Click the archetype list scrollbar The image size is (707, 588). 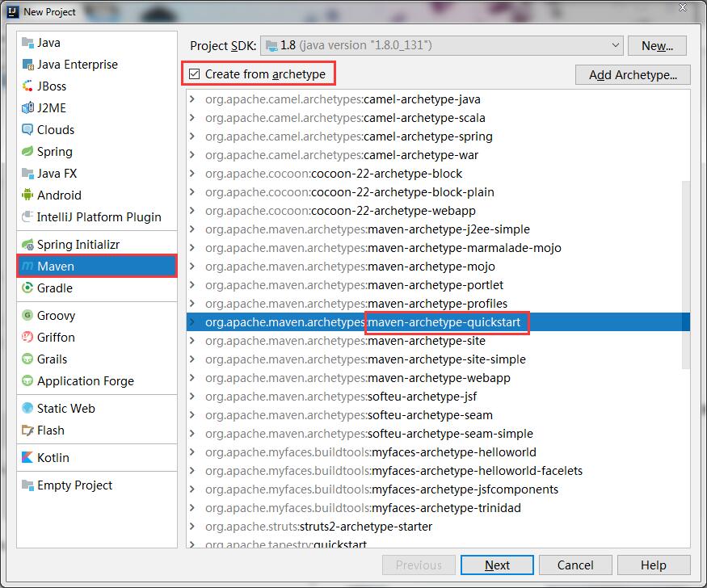coord(686,275)
